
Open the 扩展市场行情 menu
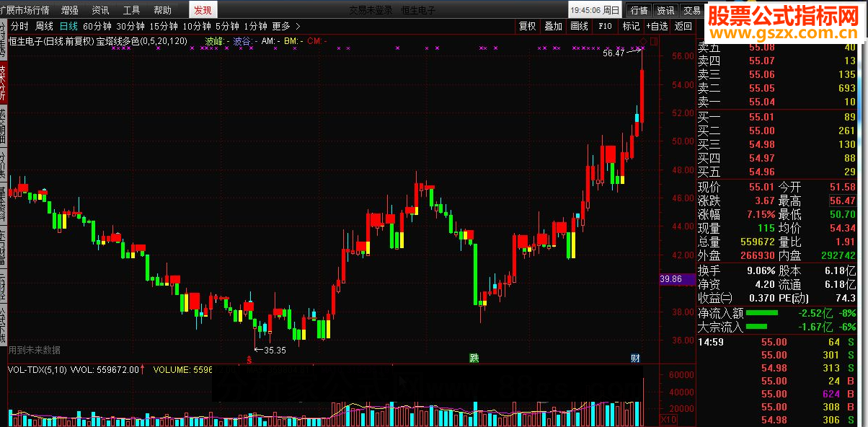tap(25, 10)
